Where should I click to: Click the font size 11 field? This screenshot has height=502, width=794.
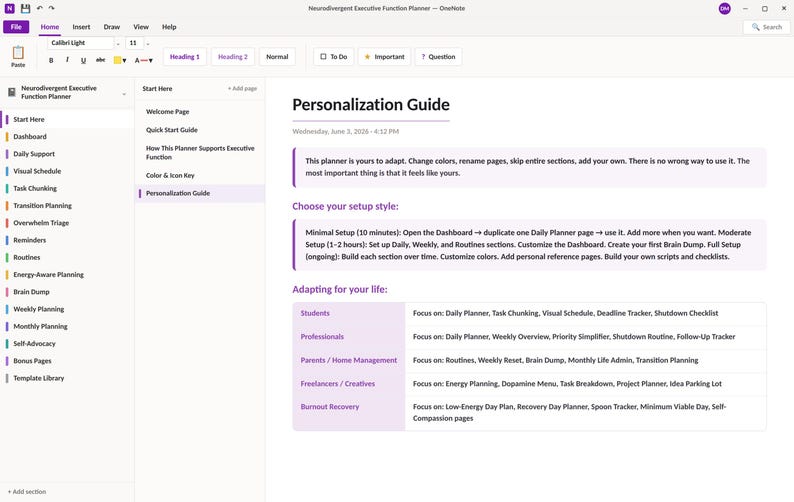(x=134, y=43)
